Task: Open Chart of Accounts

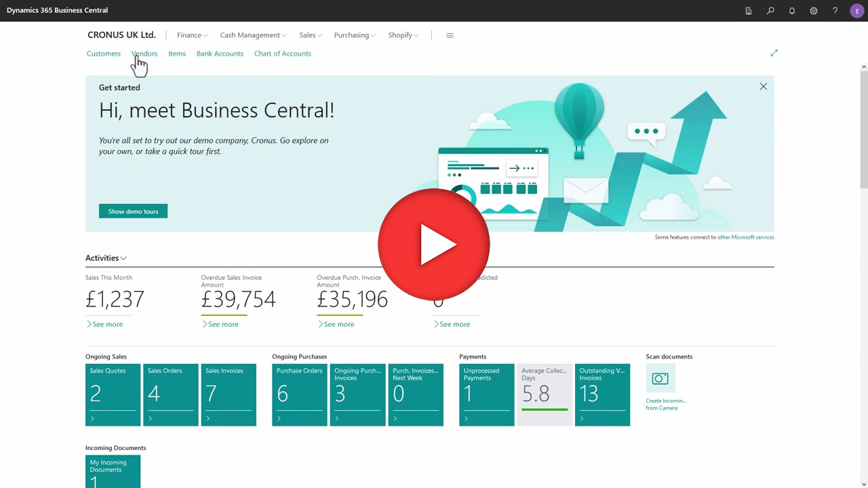Action: click(x=283, y=54)
